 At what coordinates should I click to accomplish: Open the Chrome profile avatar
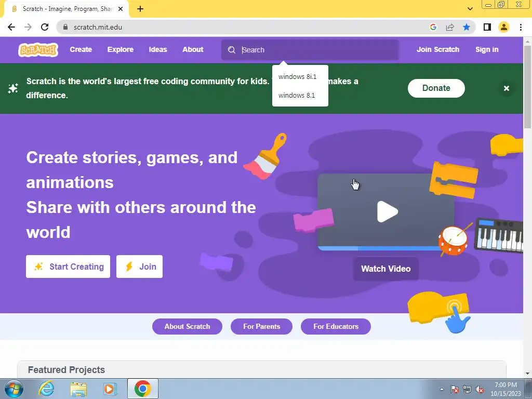point(504,27)
